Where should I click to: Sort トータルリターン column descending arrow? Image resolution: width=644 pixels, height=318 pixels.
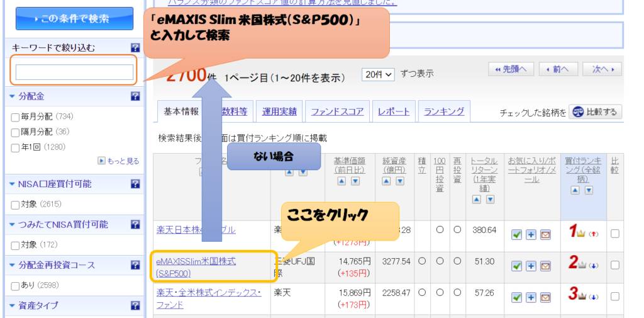(490, 200)
